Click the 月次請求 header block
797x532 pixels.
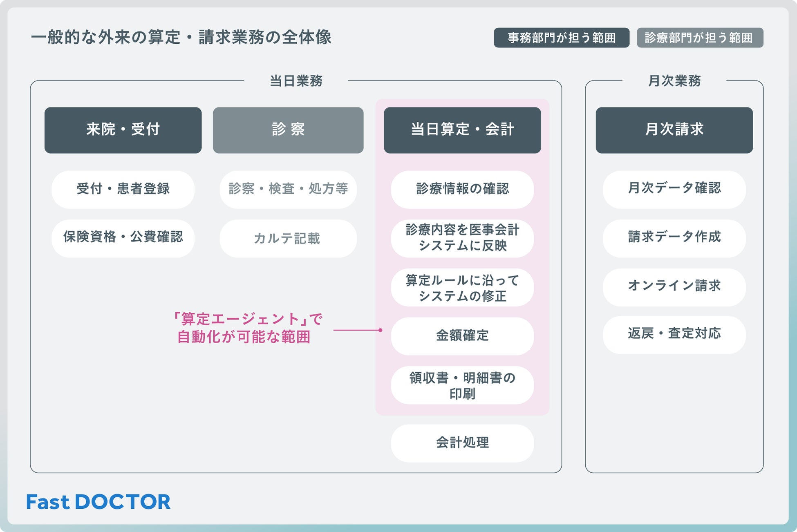674,130
